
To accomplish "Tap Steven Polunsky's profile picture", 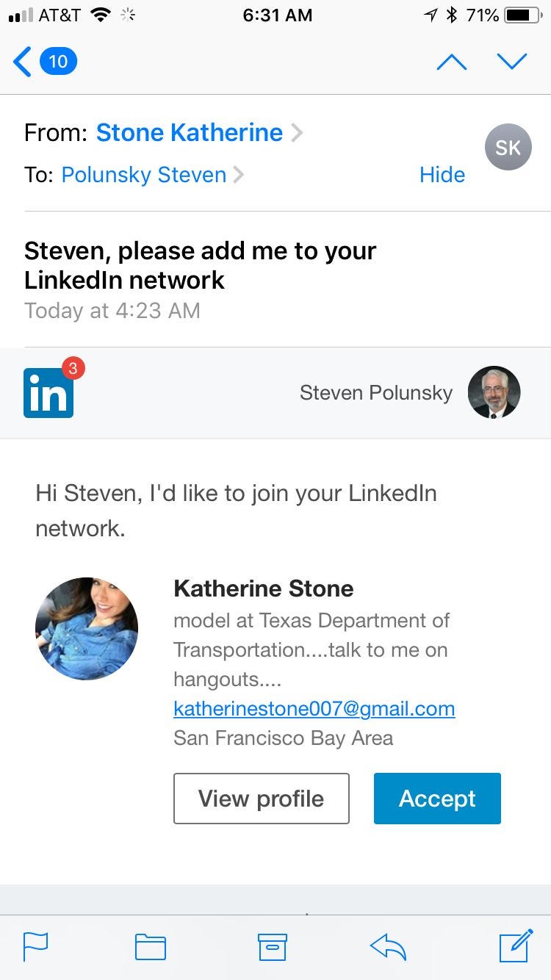I will tap(494, 393).
